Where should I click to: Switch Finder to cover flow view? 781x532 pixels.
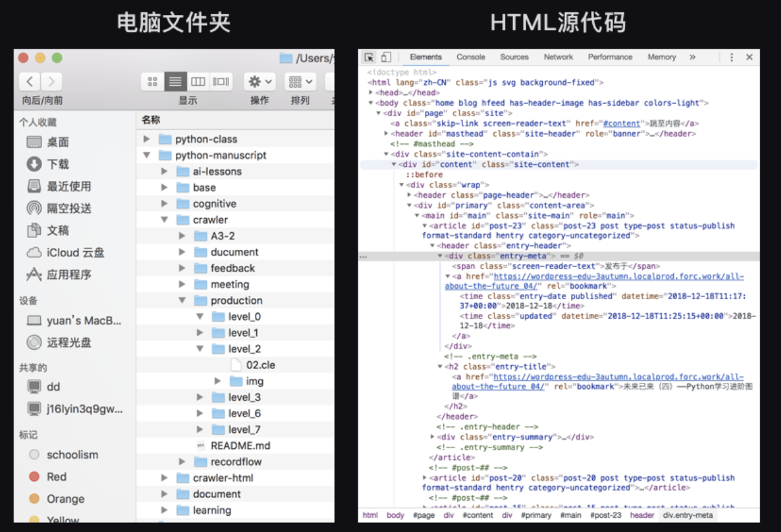(221, 81)
